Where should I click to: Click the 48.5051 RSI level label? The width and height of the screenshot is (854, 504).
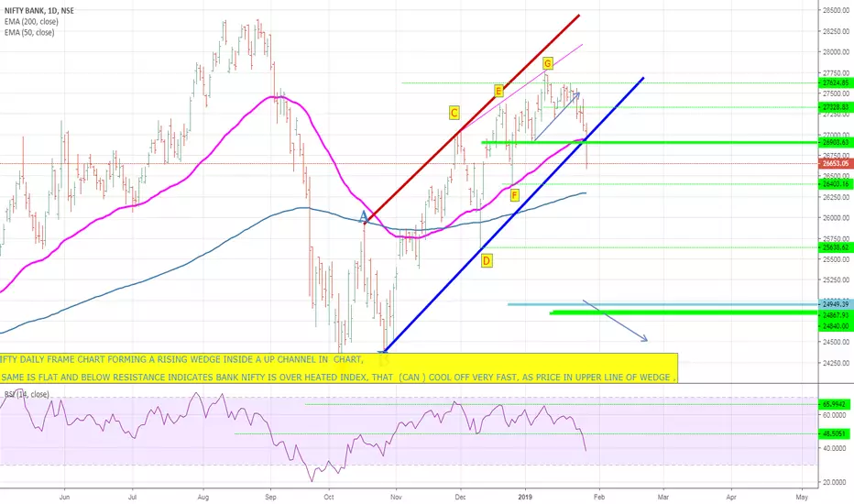pos(836,433)
